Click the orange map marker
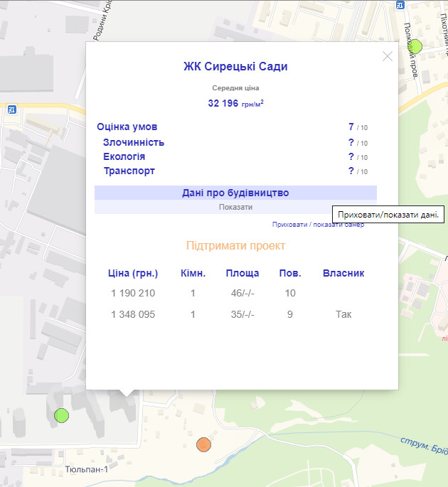Screen dimensions: 448x487 tap(204, 444)
